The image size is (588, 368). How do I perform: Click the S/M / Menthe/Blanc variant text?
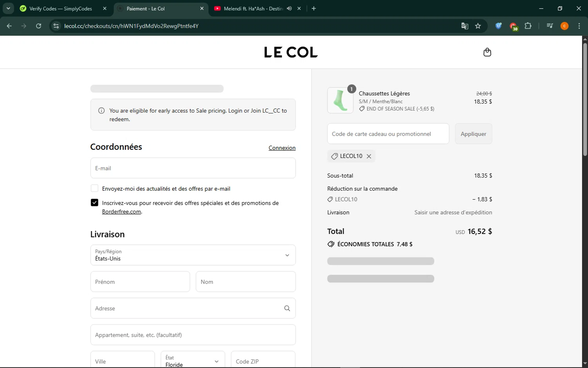point(381,101)
